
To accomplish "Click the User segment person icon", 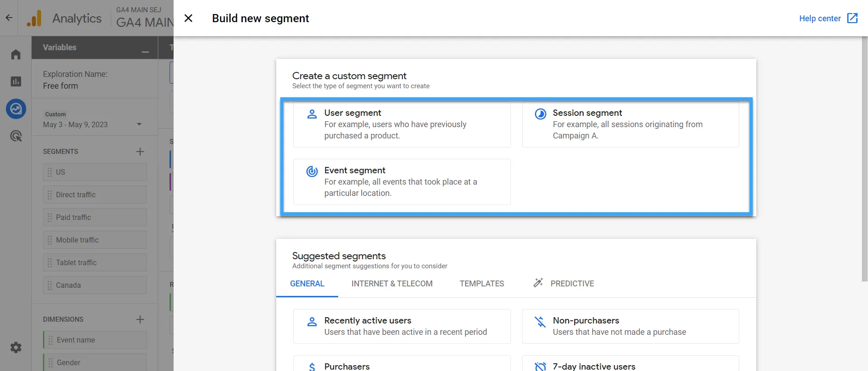I will [x=312, y=114].
